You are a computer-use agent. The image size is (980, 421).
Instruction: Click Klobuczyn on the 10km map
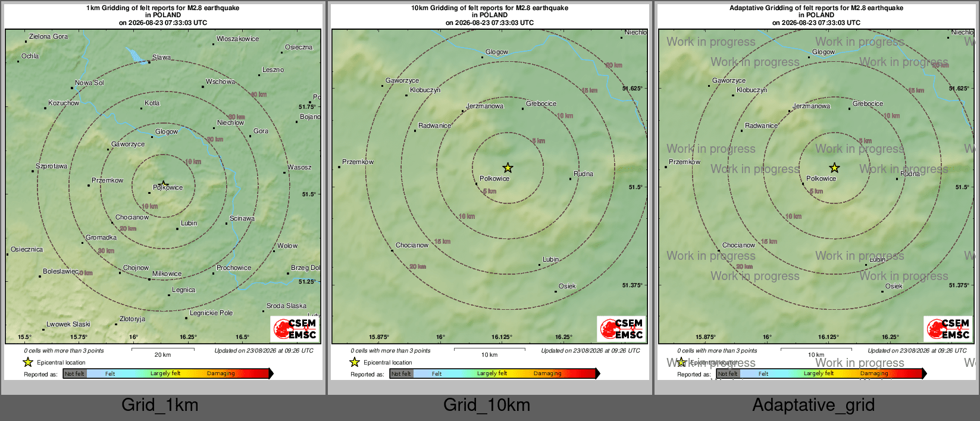[x=425, y=90]
